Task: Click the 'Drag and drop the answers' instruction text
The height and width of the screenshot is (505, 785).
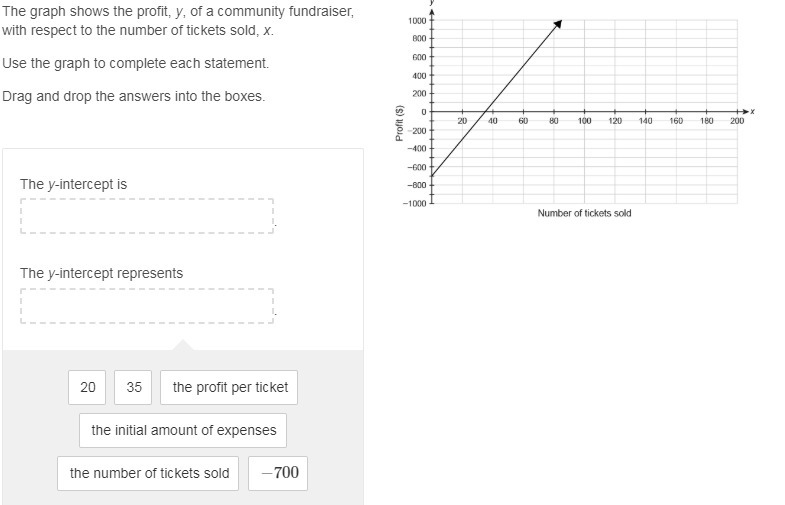Action: (134, 96)
